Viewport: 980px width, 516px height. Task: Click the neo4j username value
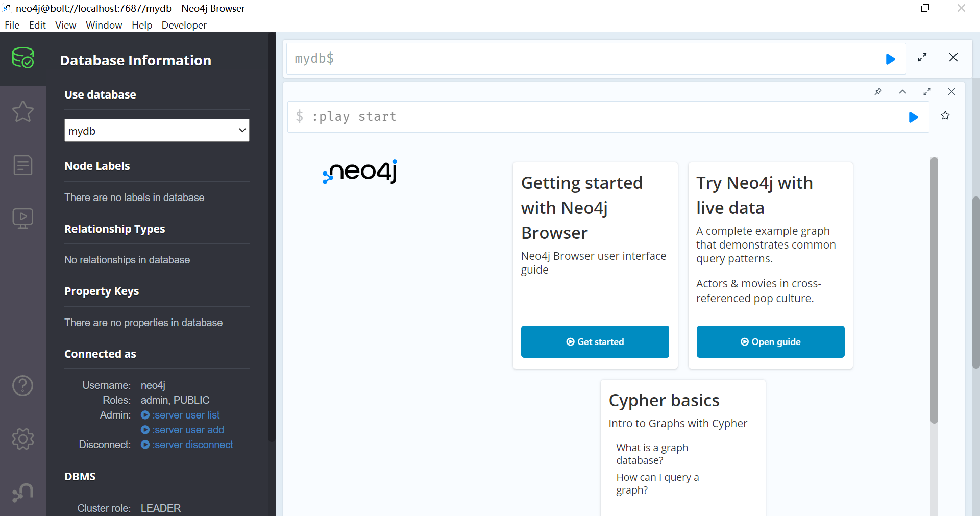click(153, 385)
